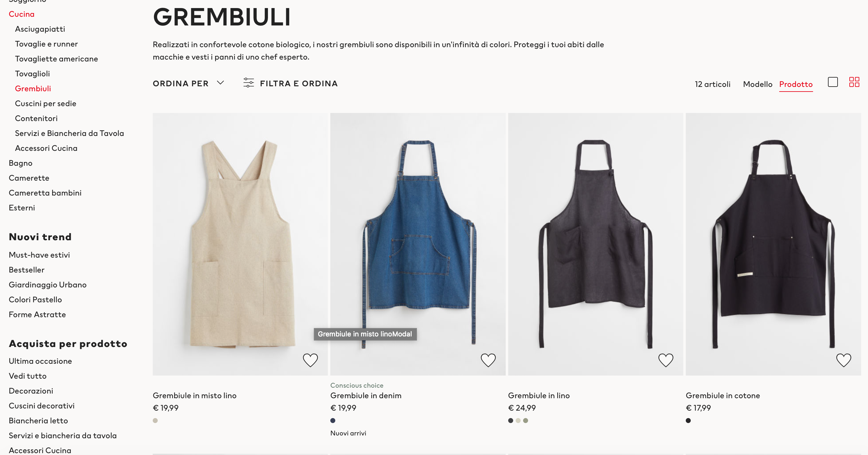Click chevron next to ORDINA PER
This screenshot has height=455, width=868.
coord(220,83)
